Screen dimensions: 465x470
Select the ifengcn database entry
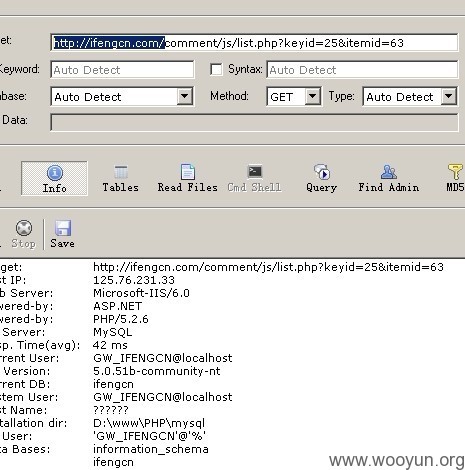tap(113, 462)
